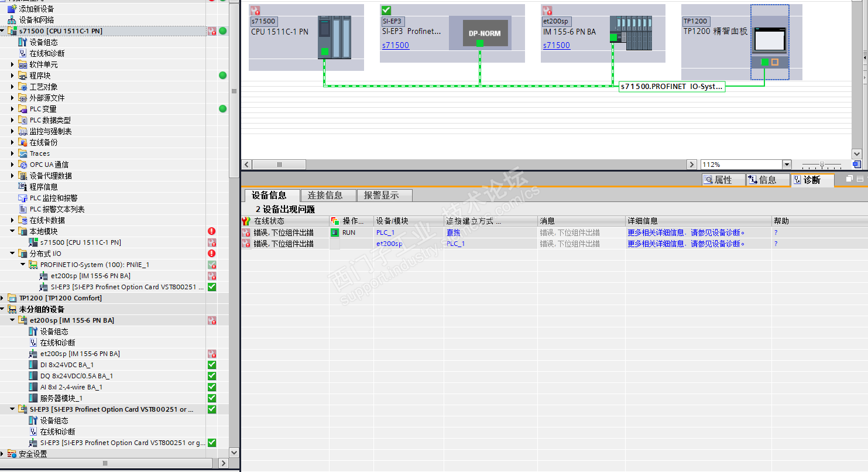Float the inspector window using the float icon
The height and width of the screenshot is (472, 868).
click(850, 179)
